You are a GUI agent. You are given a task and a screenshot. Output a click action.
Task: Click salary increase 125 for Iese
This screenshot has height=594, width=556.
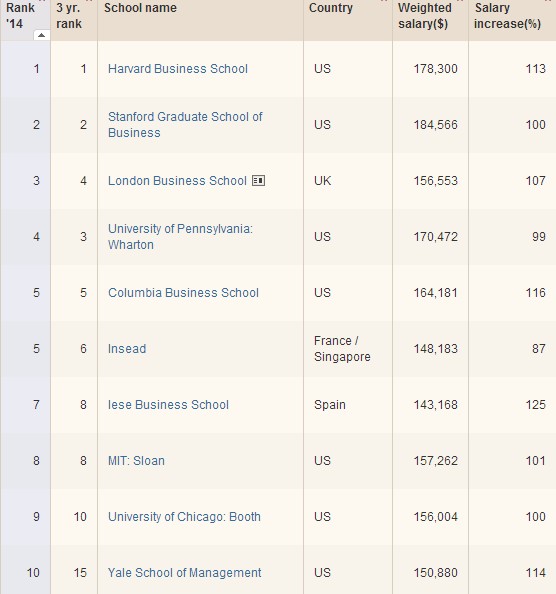[x=536, y=405]
